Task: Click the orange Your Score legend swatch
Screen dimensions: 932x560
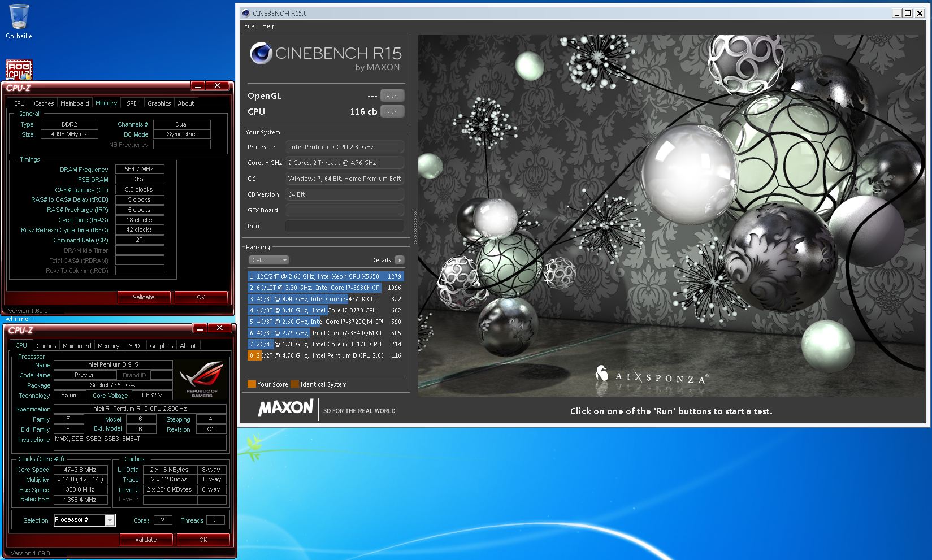Action: pyautogui.click(x=252, y=384)
